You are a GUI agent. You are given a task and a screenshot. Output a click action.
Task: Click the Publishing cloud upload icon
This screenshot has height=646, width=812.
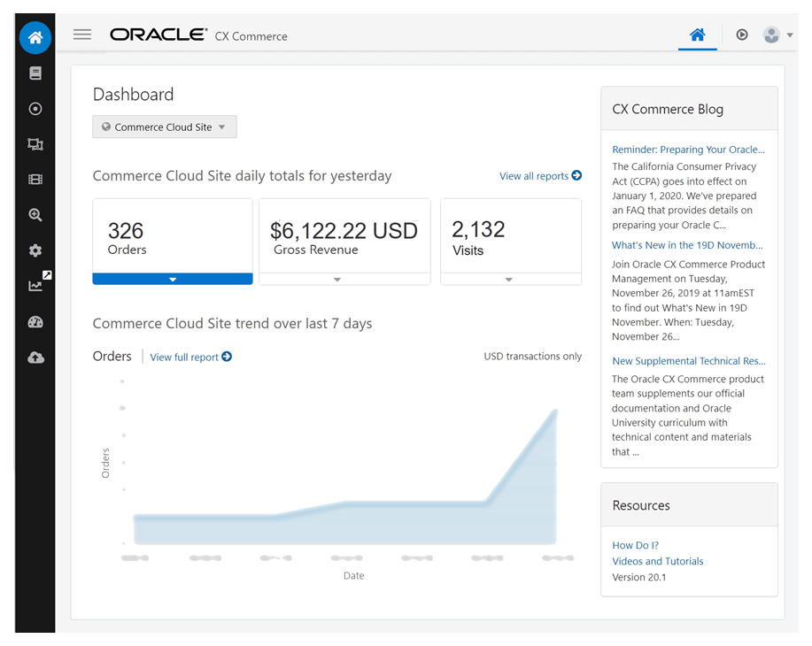[35, 357]
